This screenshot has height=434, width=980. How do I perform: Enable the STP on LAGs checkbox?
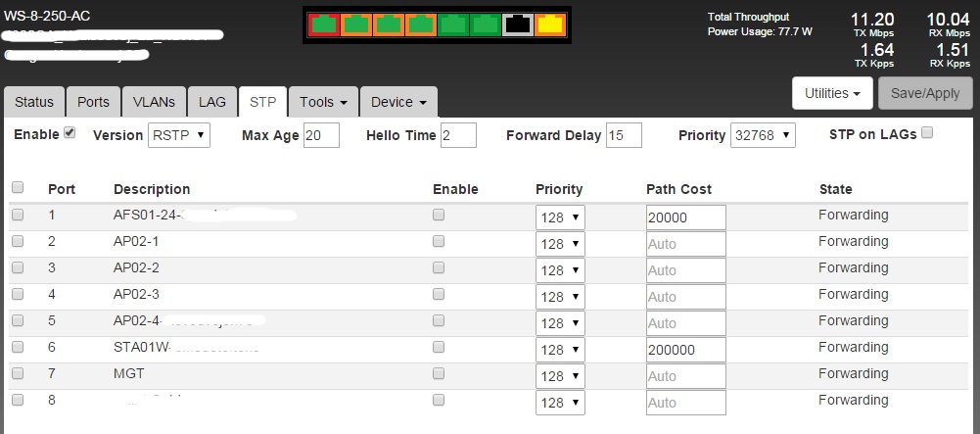coord(927,133)
